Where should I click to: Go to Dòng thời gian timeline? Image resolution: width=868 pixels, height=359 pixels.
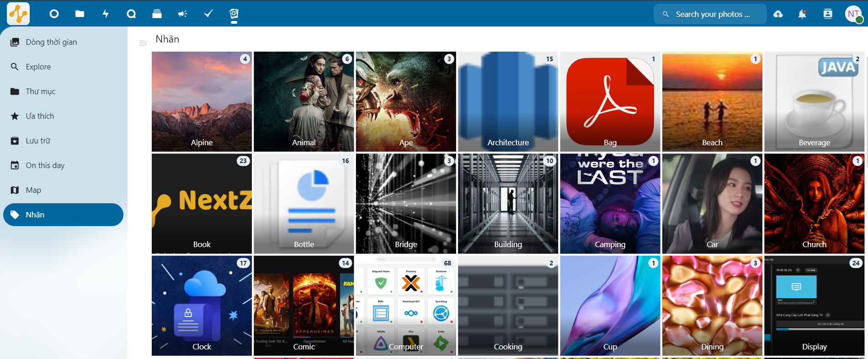pos(64,42)
